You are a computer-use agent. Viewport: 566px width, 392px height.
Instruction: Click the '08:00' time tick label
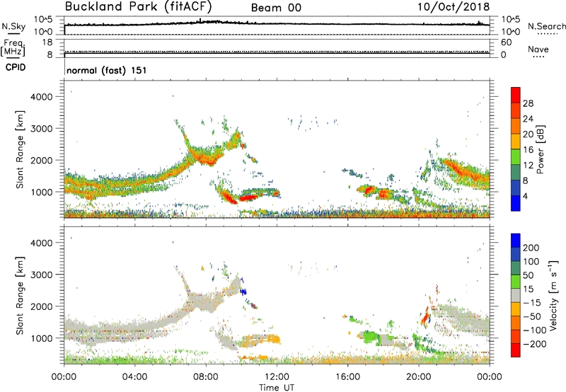pyautogui.click(x=206, y=377)
